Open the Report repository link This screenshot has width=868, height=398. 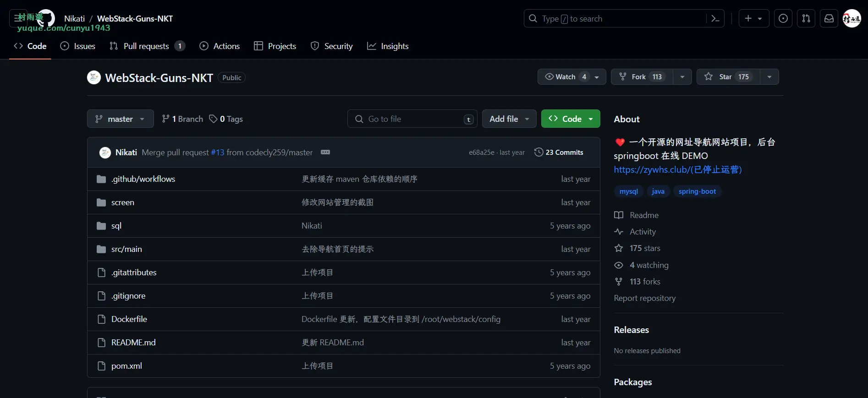pos(645,298)
